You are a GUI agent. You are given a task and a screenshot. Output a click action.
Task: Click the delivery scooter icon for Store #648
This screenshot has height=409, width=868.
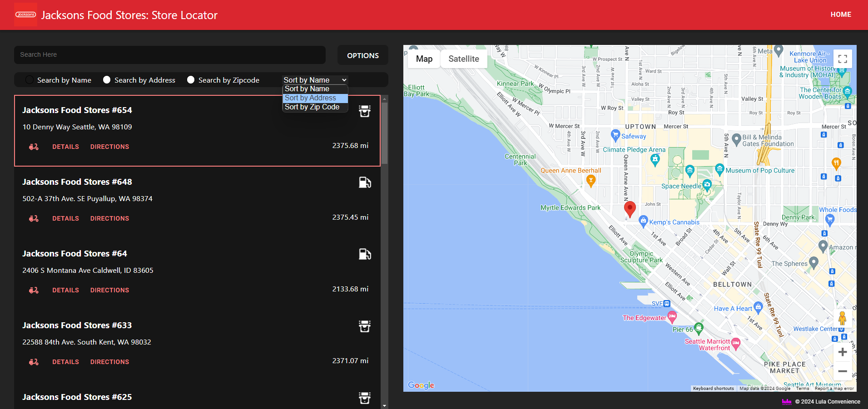pyautogui.click(x=34, y=218)
